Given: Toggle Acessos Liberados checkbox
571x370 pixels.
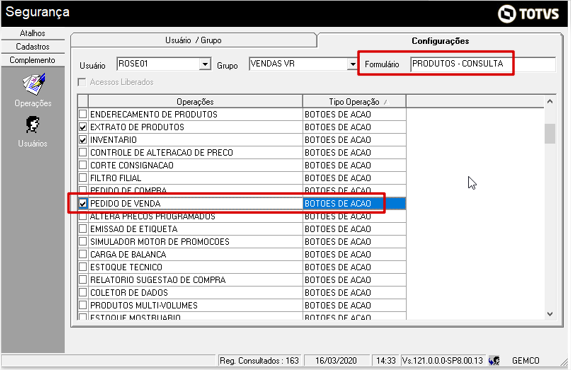Looking at the screenshot, I should coord(82,82).
